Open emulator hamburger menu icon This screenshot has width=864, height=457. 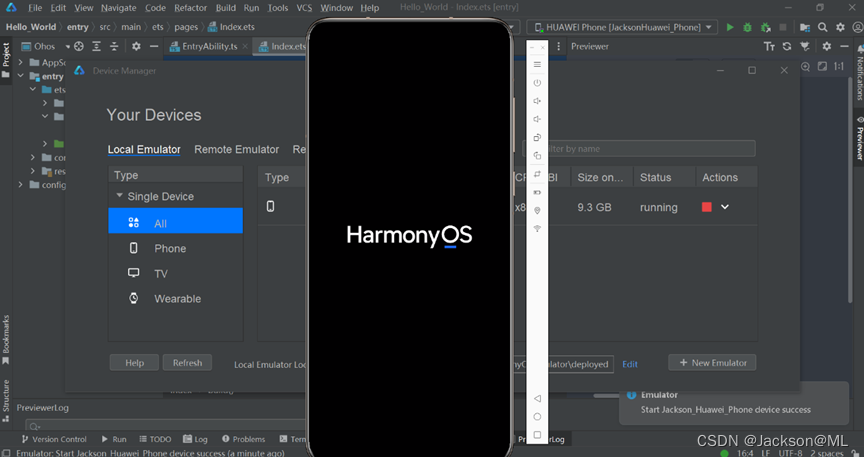[x=537, y=64]
